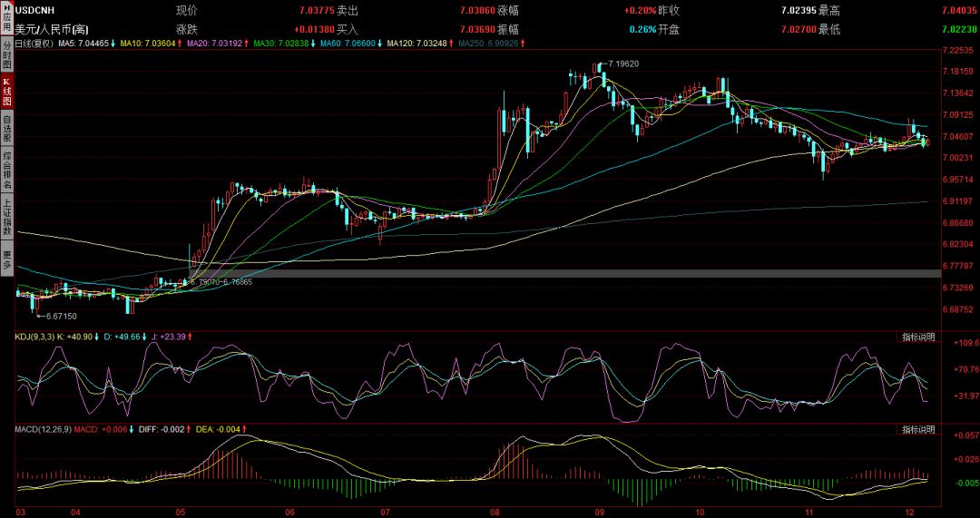Open the 应用 tab in the sidebar
The image size is (980, 518).
coord(6,18)
